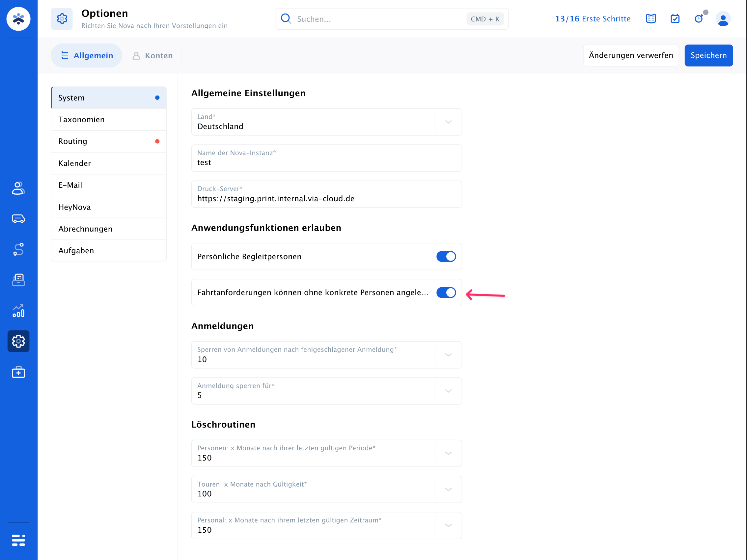Select System in settings menu

tap(109, 98)
